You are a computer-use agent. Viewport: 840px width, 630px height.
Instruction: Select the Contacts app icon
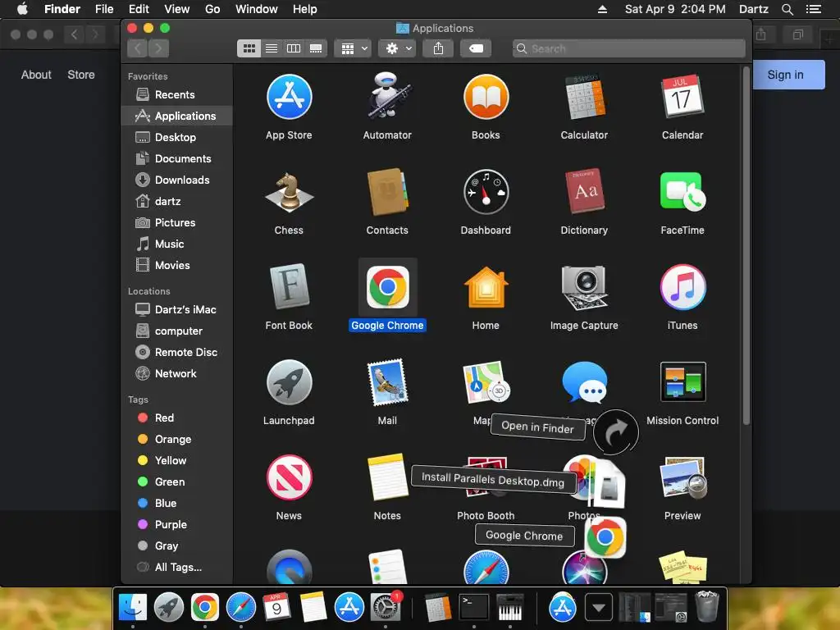click(x=387, y=192)
